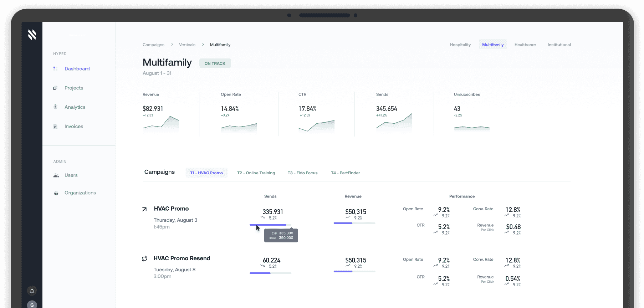Click the bug icon at the sidebar bottom
This screenshot has height=308, width=644.
click(x=32, y=291)
